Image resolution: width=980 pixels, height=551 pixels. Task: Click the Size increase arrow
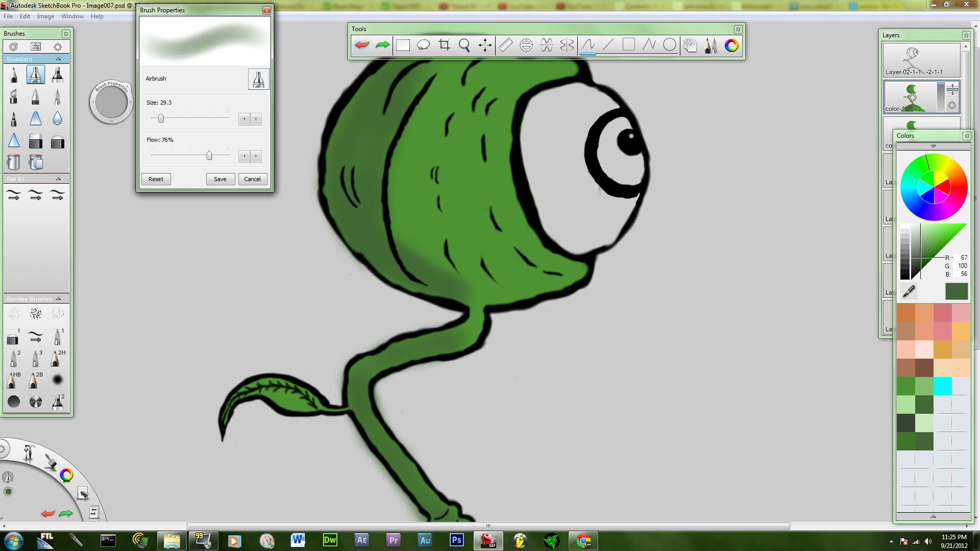(x=256, y=119)
